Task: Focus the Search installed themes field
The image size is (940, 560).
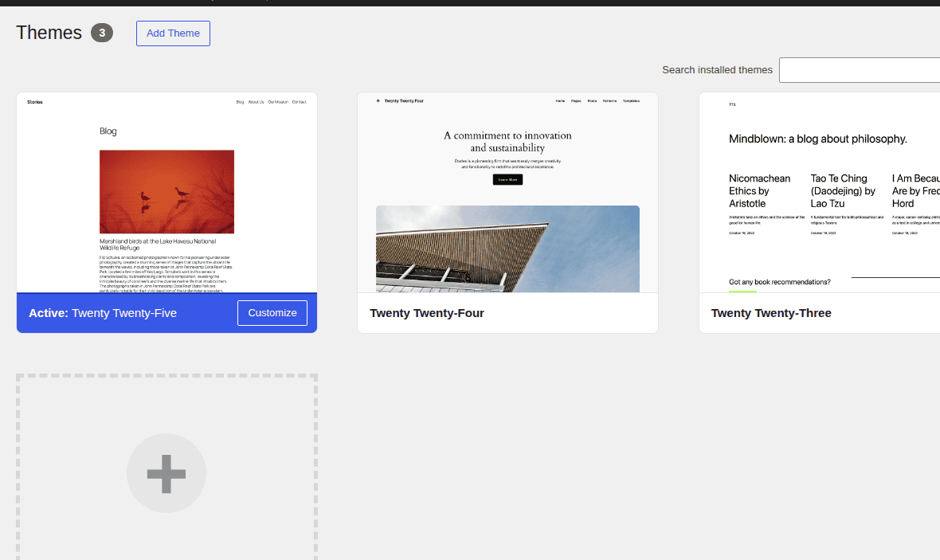Action: (859, 70)
